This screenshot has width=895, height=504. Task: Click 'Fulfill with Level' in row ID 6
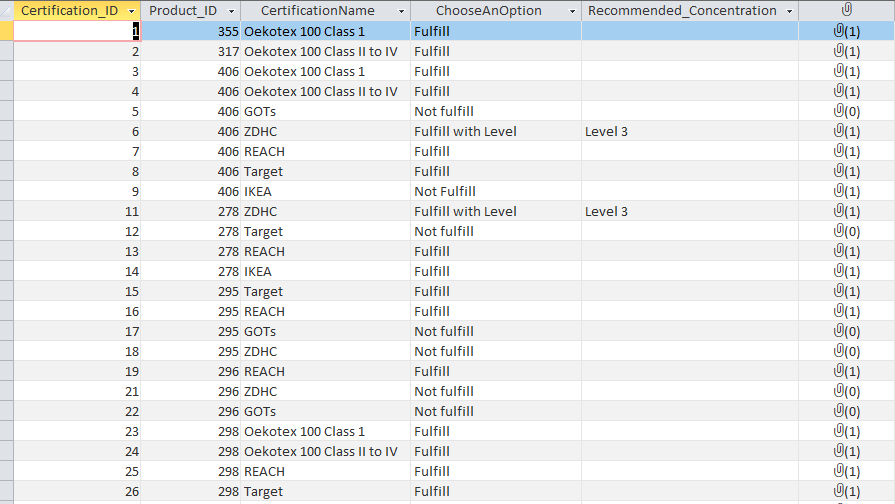[x=465, y=131]
